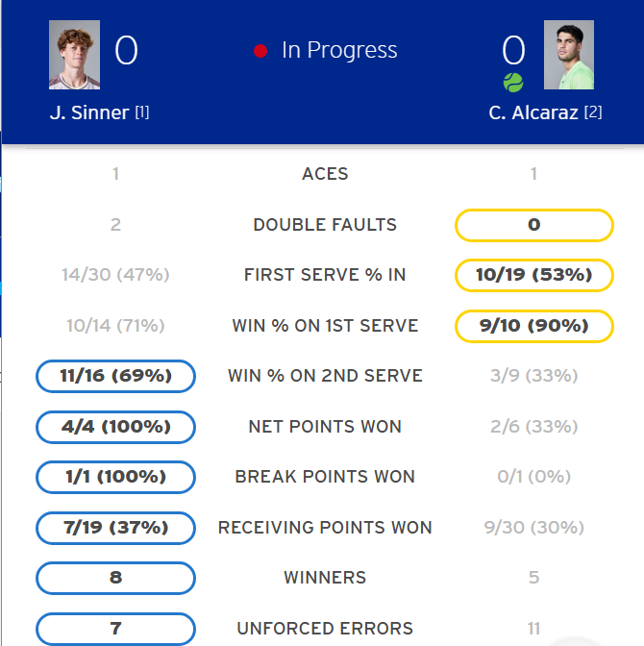Open J. Sinner's player photo

pos(75,55)
